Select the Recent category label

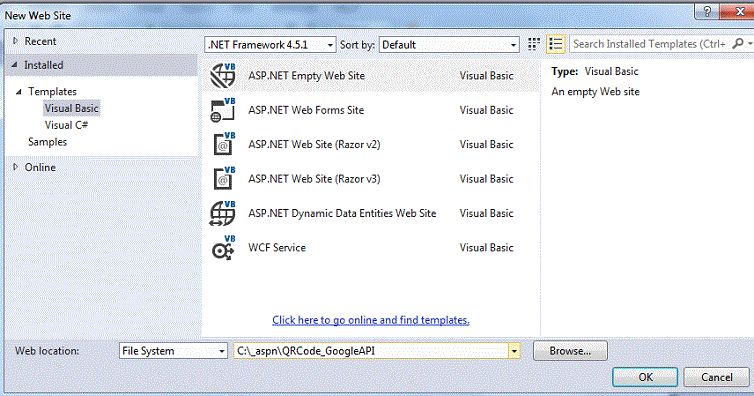click(x=40, y=41)
